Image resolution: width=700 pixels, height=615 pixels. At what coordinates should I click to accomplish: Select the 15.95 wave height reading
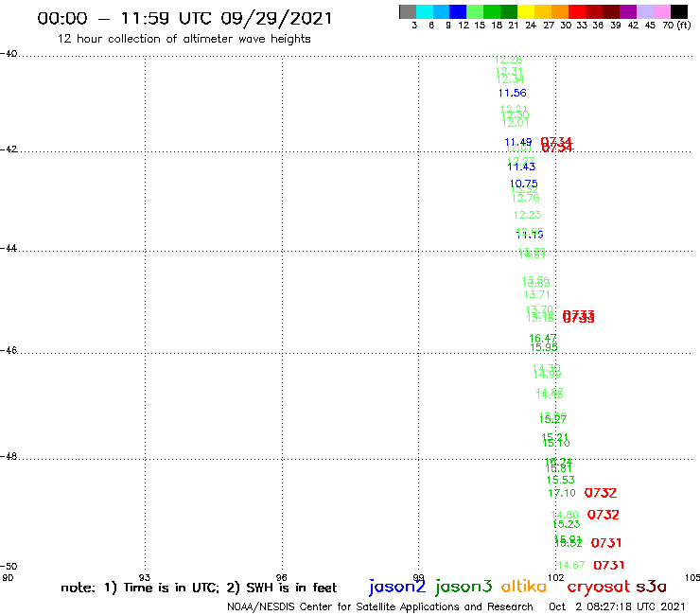pos(544,347)
